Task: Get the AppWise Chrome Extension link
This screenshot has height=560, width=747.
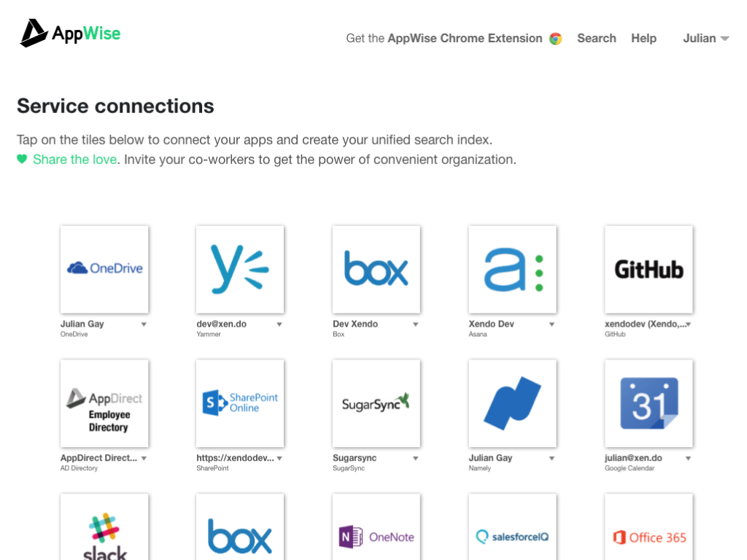Action: pyautogui.click(x=453, y=39)
